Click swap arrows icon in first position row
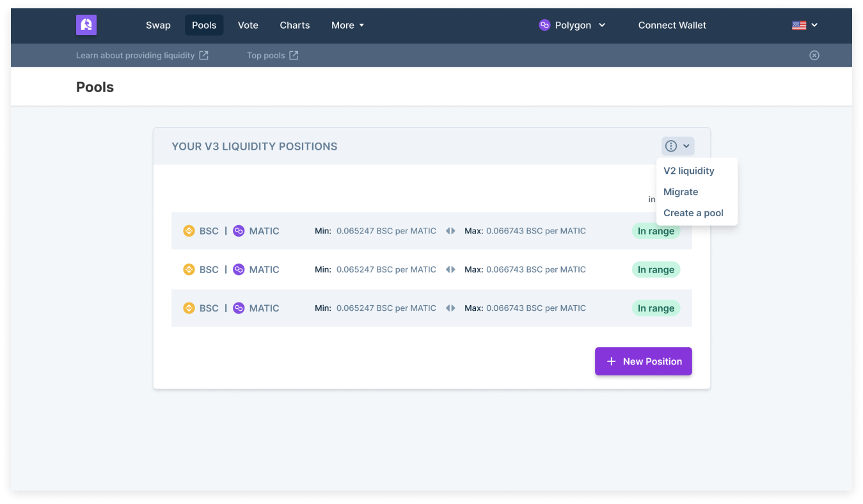The width and height of the screenshot is (863, 504). 450,231
